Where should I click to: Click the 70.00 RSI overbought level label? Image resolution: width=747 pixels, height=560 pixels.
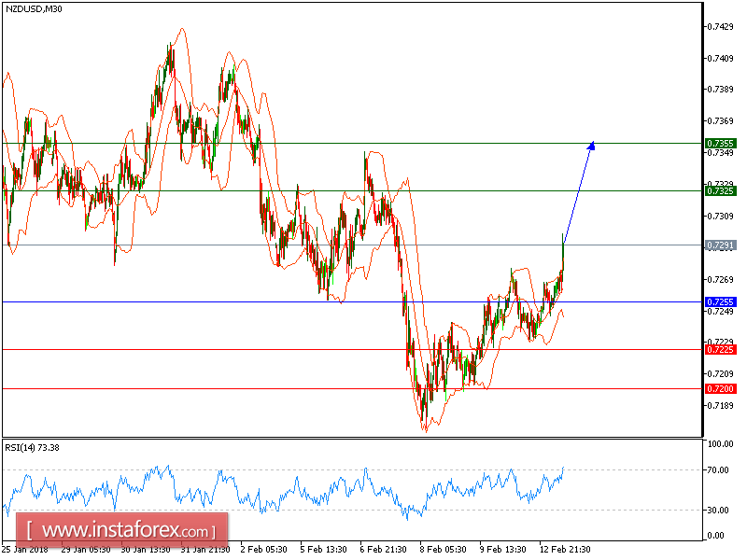click(715, 468)
